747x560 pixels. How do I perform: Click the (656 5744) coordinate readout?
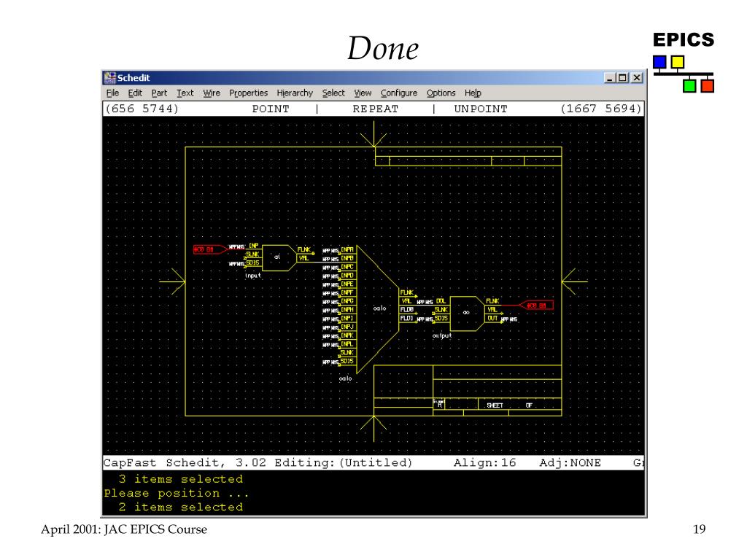coord(142,109)
